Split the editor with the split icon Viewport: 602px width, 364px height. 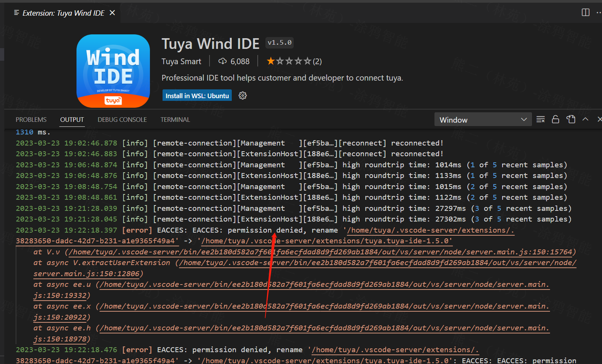tap(585, 13)
